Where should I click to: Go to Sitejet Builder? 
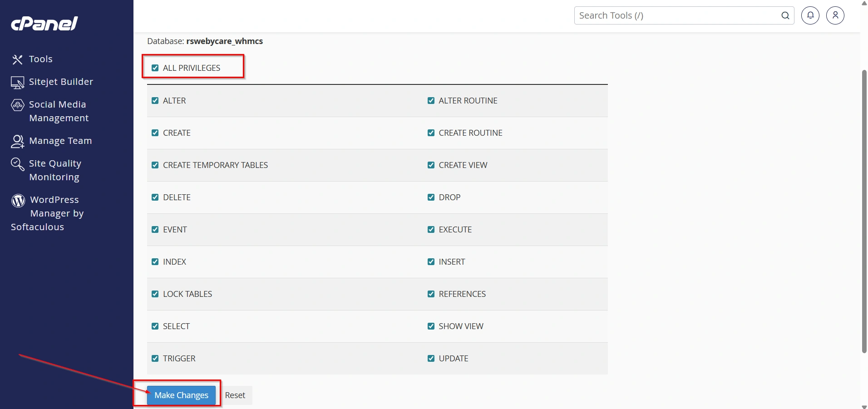[x=61, y=82]
